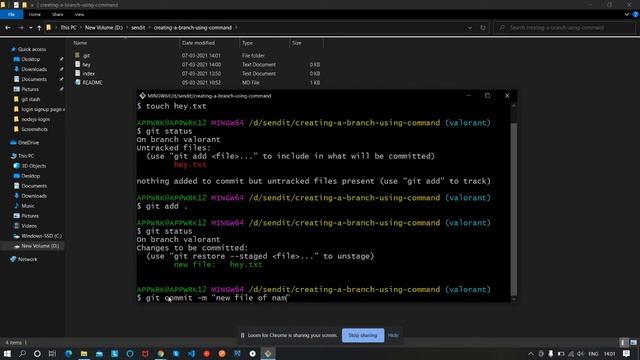
Task: Select OneDrive in navigation pane
Action: [28, 142]
